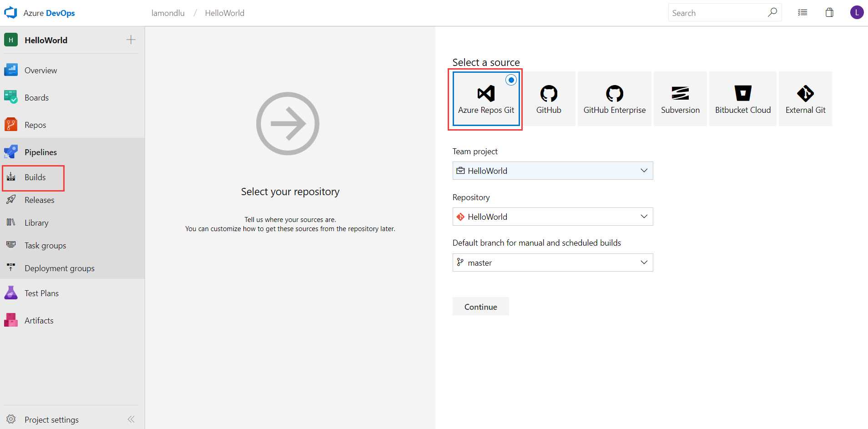Viewport: 868px width, 429px height.
Task: Click the large arrow circle graphic
Action: 288,124
